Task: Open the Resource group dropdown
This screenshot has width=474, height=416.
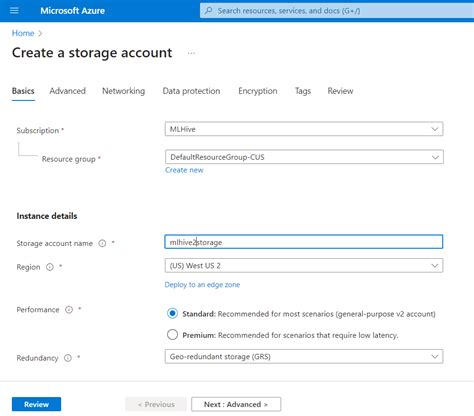Action: tap(304, 157)
